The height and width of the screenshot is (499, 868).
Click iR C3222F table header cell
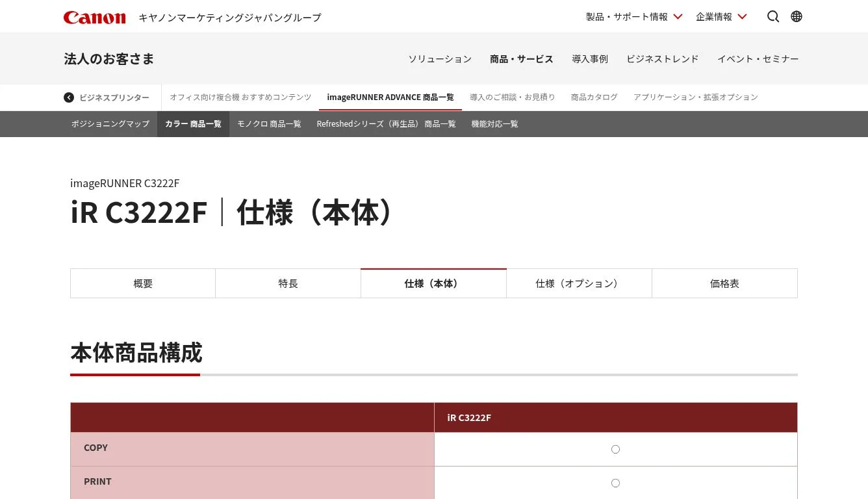[x=615, y=418]
